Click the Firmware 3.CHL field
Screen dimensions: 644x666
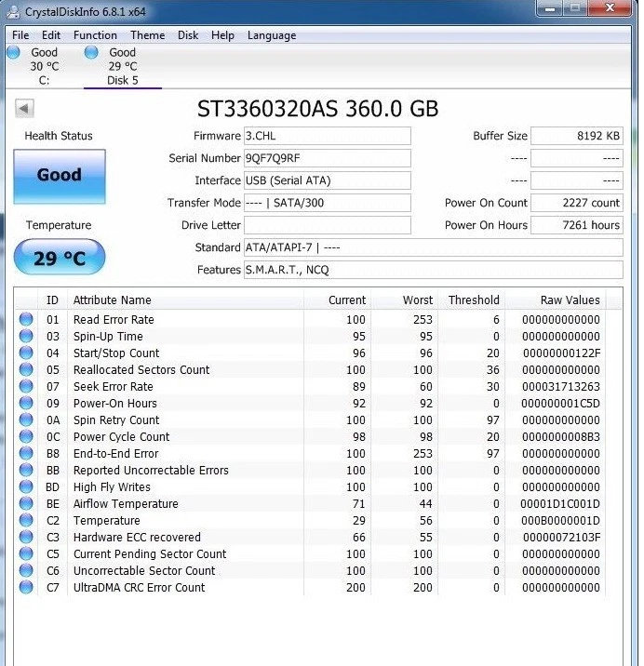[328, 136]
